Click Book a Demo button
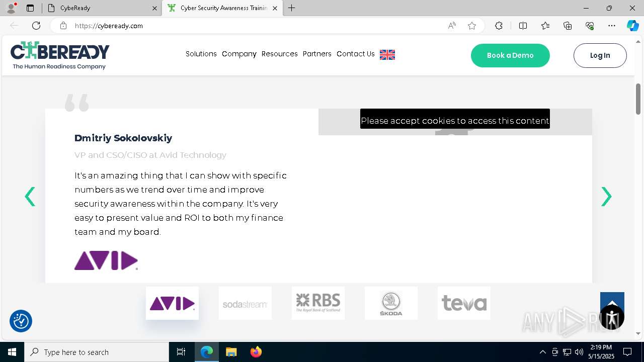 point(510,55)
